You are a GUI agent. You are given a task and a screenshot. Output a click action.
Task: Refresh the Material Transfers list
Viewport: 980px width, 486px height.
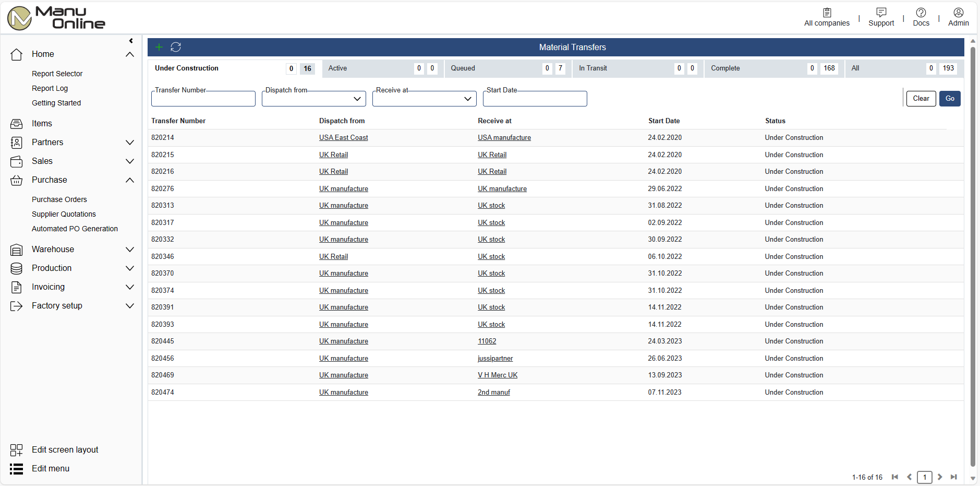[x=176, y=48]
